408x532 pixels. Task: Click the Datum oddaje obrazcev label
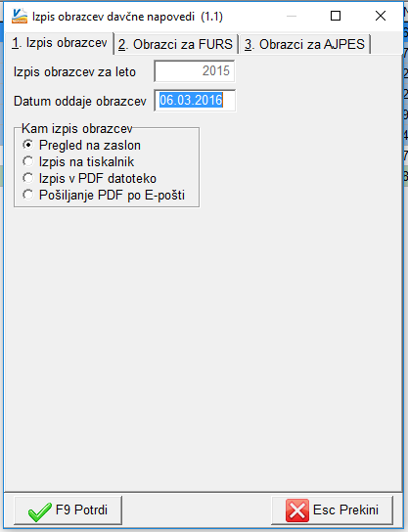pyautogui.click(x=80, y=101)
